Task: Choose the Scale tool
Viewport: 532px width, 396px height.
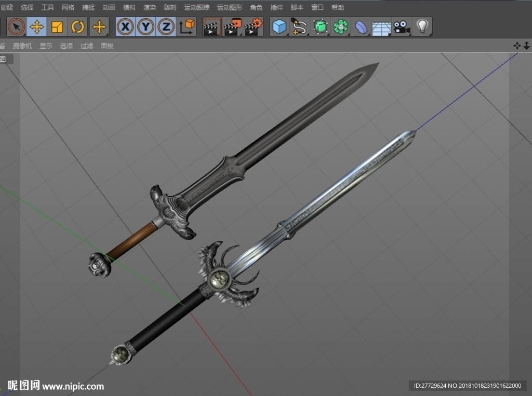Action: [x=57, y=27]
